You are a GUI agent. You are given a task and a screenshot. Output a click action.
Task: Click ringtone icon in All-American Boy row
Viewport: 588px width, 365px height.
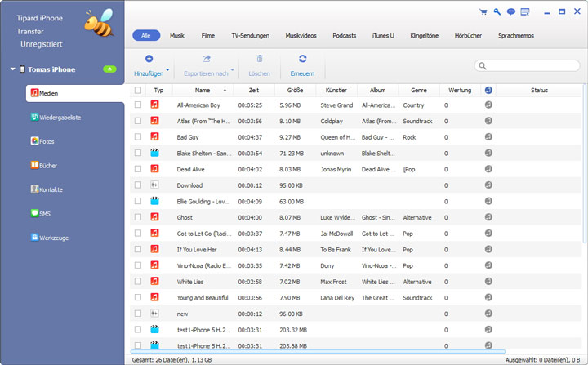(488, 105)
